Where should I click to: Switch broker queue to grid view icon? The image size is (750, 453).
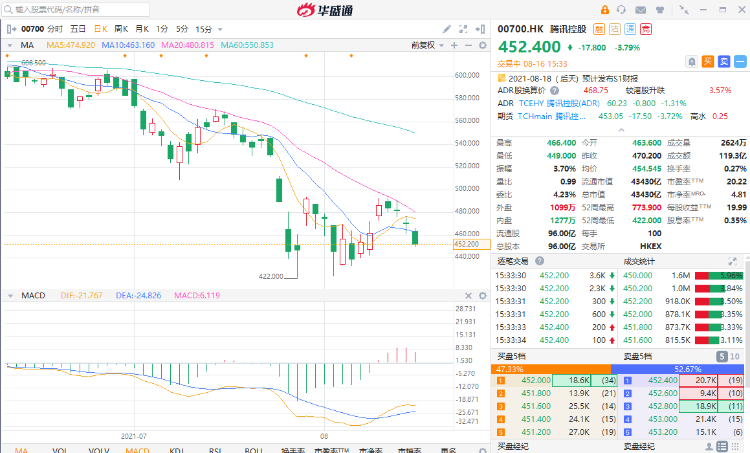(x=735, y=446)
